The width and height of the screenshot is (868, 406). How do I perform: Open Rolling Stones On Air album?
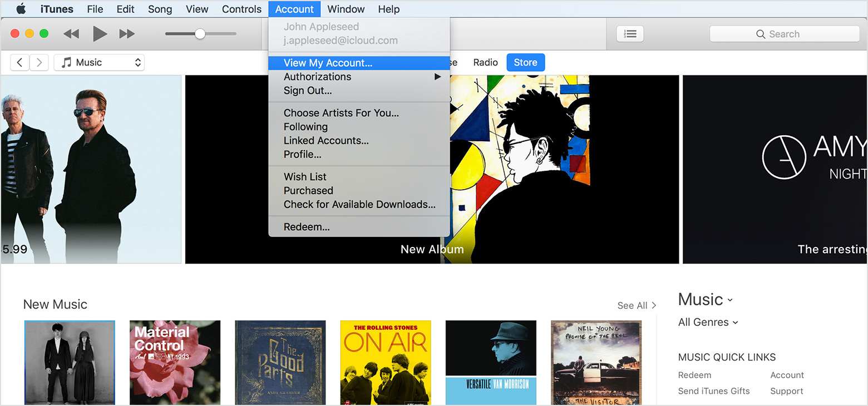click(x=386, y=363)
